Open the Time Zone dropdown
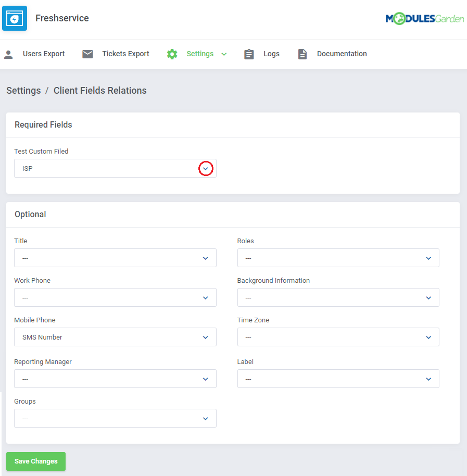 click(338, 337)
